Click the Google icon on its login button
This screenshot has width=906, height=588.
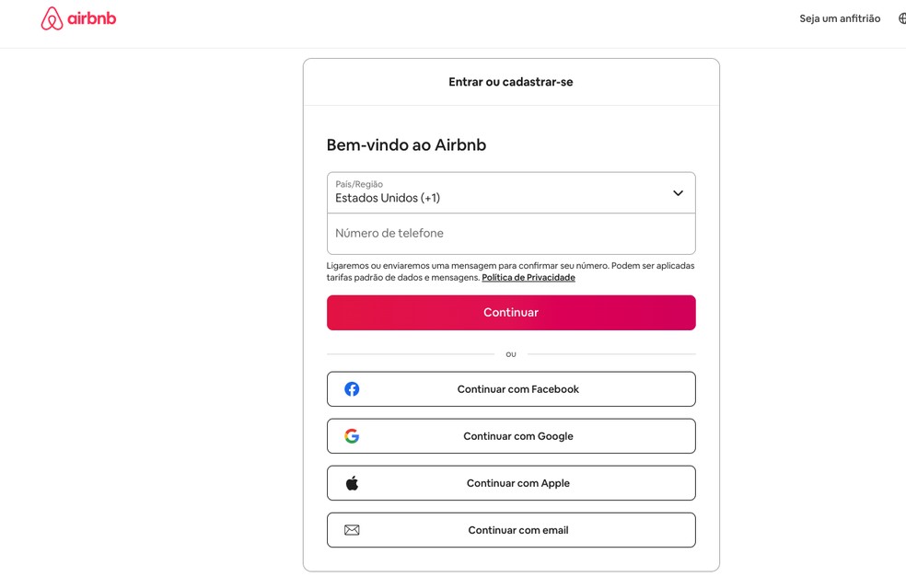tap(351, 435)
